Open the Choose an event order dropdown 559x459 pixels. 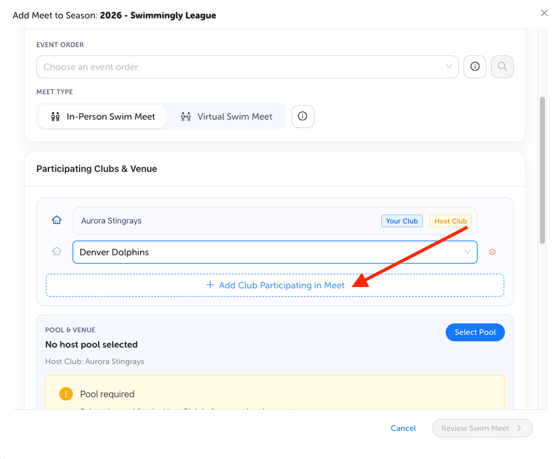(247, 67)
